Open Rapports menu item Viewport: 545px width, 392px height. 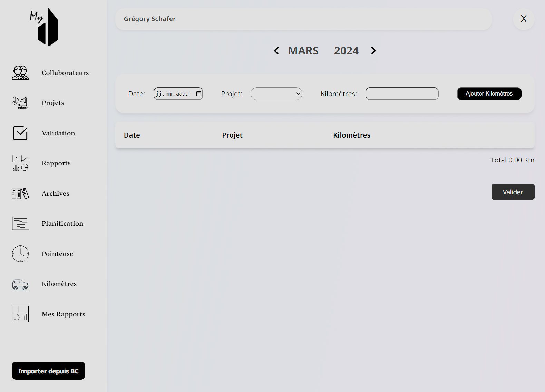click(56, 163)
